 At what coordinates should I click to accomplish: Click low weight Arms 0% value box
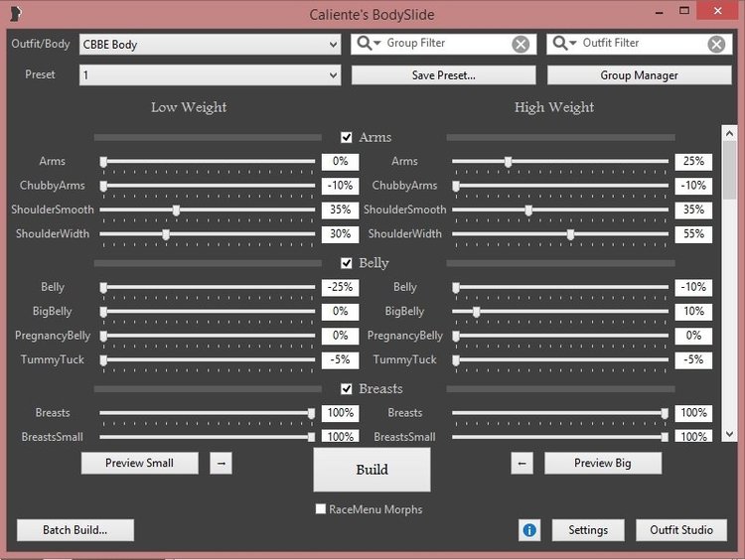(x=340, y=162)
